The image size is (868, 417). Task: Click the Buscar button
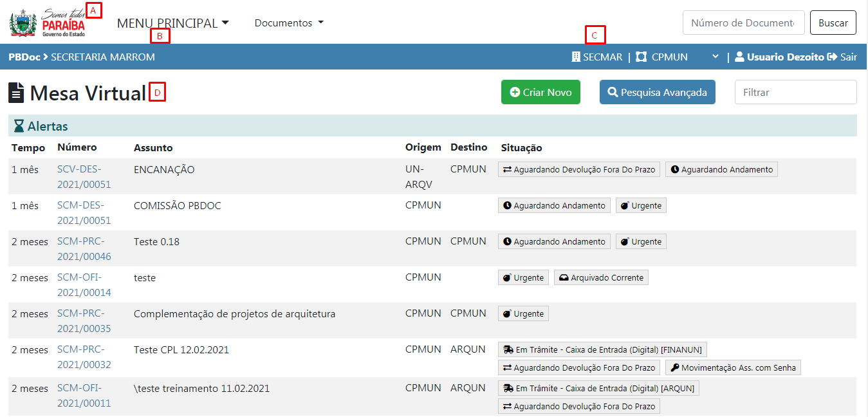pos(833,23)
